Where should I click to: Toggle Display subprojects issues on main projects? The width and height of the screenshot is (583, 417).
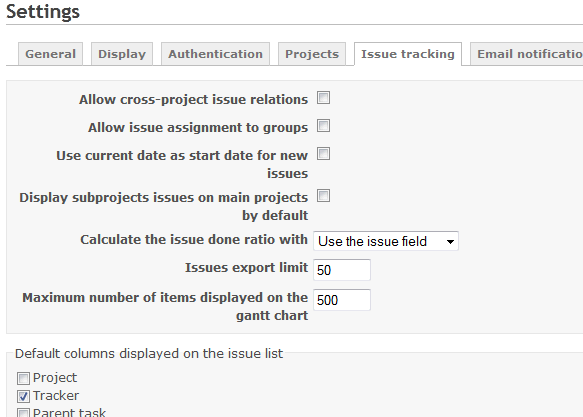coord(323,196)
